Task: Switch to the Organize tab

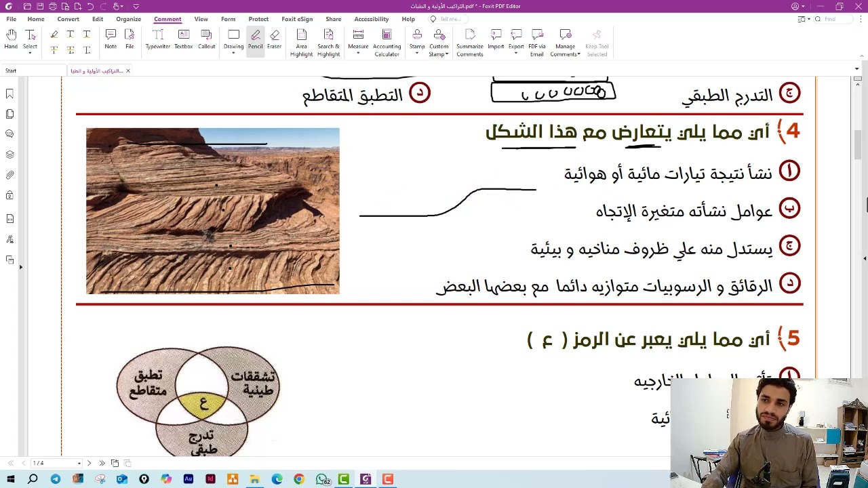Action: click(128, 19)
